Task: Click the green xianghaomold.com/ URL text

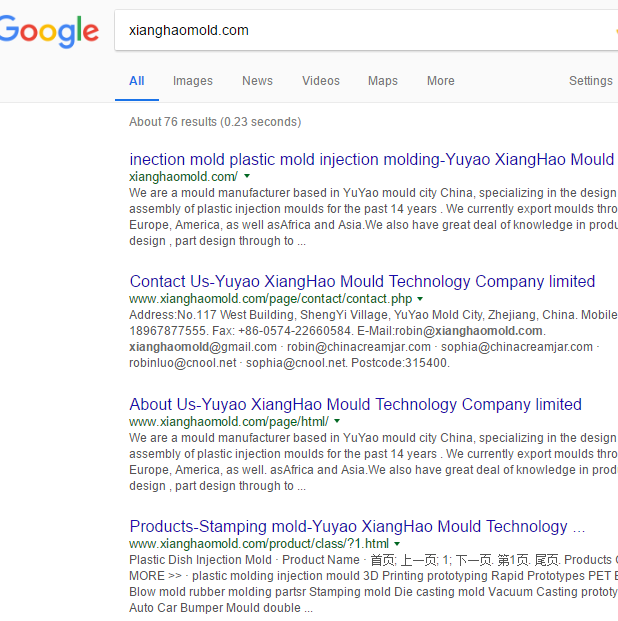Action: tap(183, 177)
